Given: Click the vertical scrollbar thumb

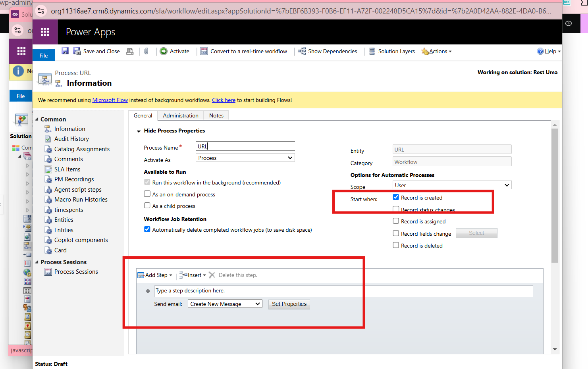Looking at the screenshot, I should [555, 196].
